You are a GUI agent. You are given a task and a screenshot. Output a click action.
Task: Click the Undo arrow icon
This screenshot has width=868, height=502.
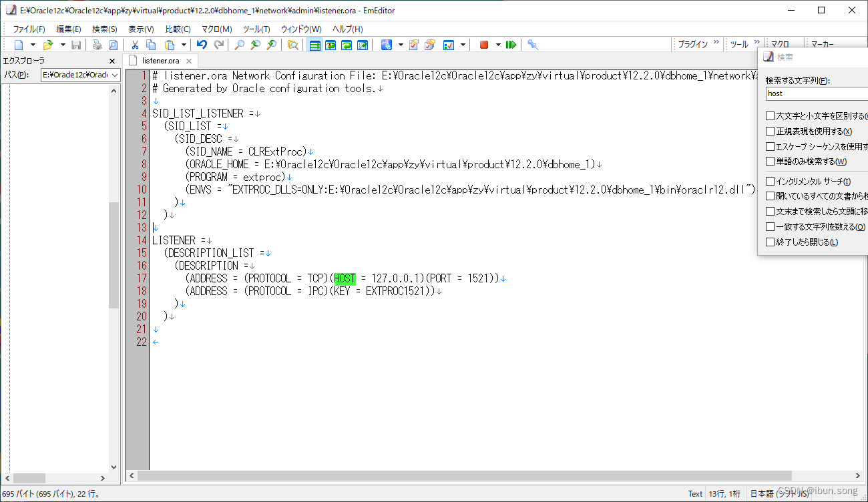[x=202, y=45]
